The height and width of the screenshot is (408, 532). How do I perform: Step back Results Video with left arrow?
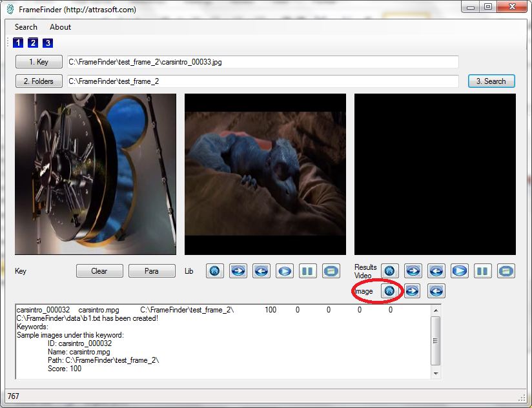click(x=436, y=270)
